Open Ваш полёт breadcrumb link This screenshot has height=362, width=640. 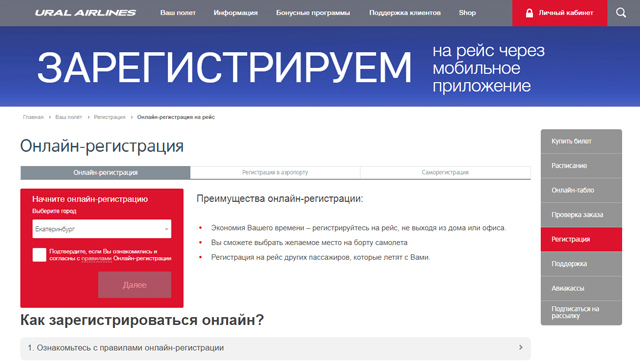69,117
